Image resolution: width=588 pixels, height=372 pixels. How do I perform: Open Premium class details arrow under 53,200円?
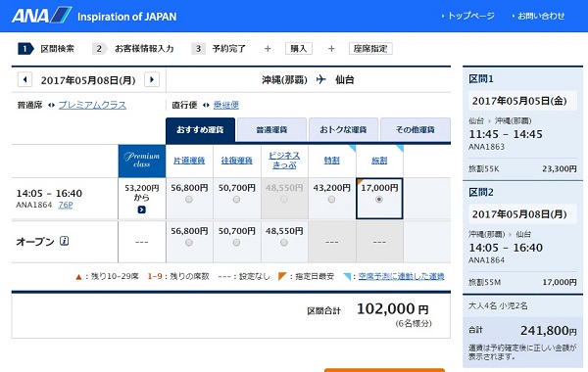(x=142, y=209)
